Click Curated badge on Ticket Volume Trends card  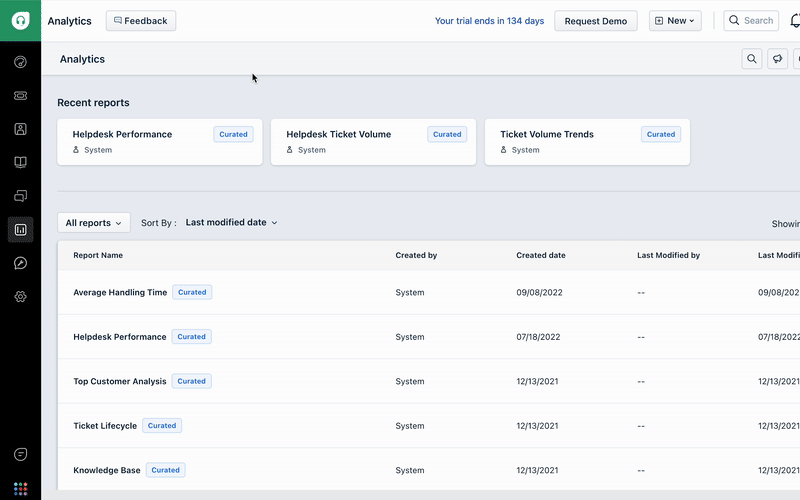coord(661,134)
